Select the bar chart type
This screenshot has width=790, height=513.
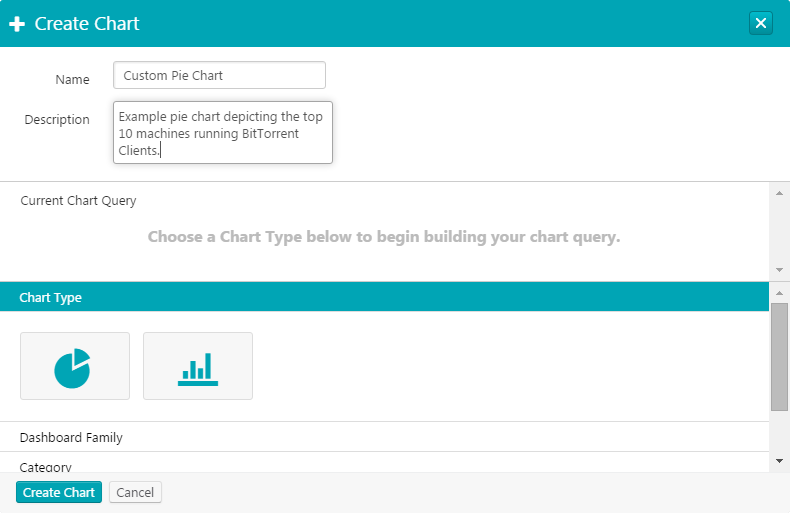click(198, 366)
